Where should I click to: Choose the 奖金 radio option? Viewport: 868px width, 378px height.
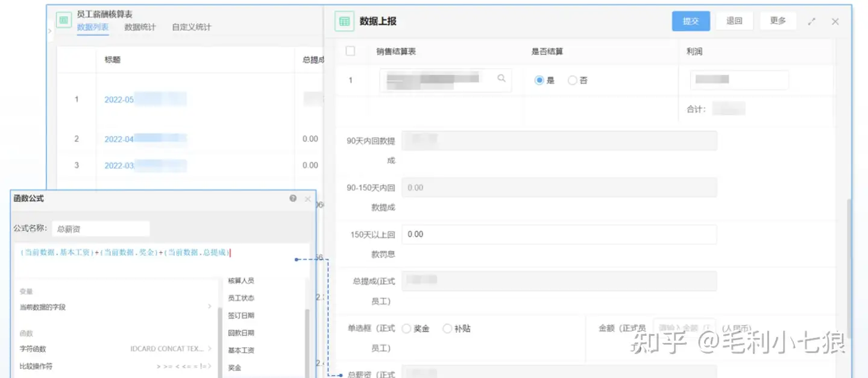pos(406,329)
